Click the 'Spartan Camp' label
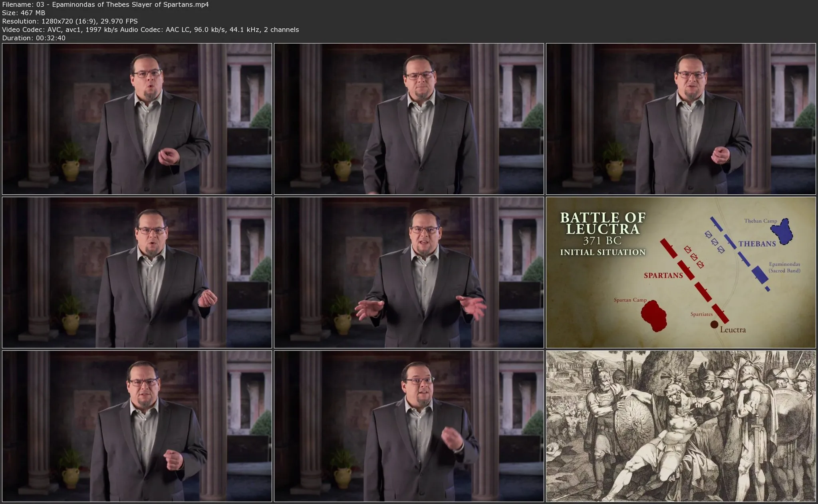The height and width of the screenshot is (504, 818). coord(630,300)
